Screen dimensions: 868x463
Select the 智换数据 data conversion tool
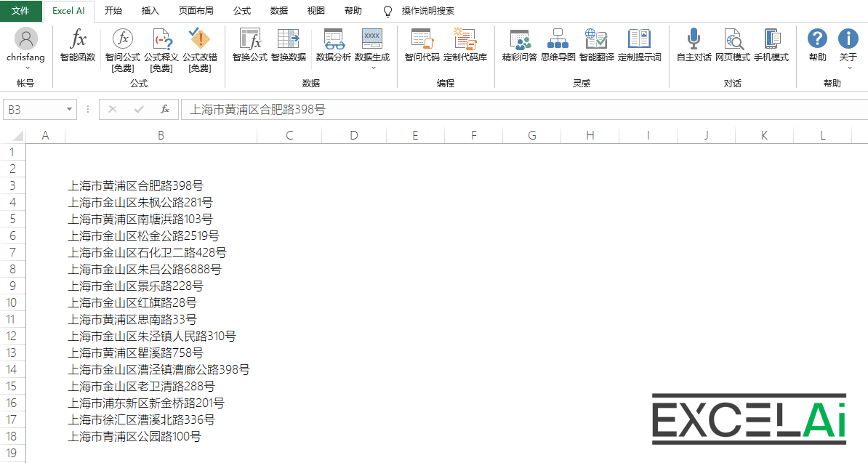[x=289, y=45]
